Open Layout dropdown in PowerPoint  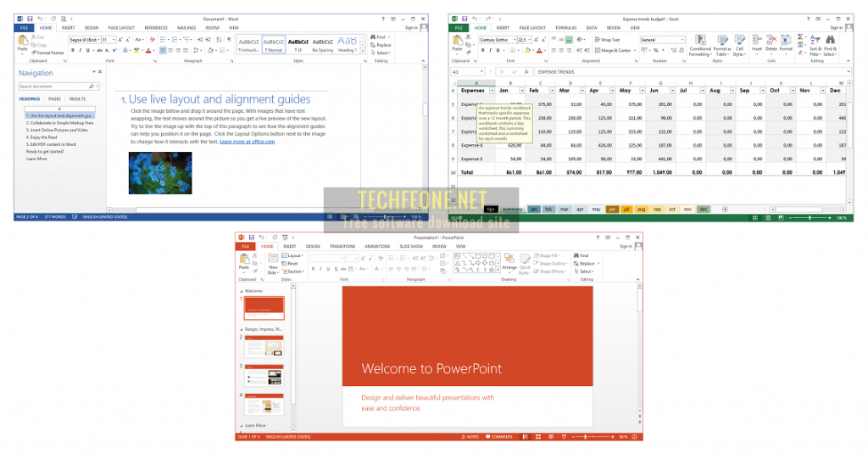pyautogui.click(x=294, y=256)
